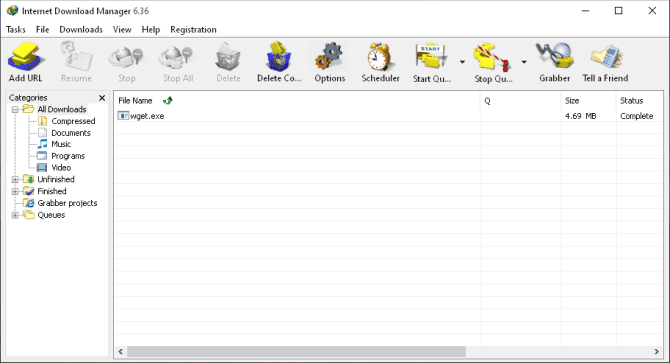Click the File Name column sort arrow icon

(168, 101)
